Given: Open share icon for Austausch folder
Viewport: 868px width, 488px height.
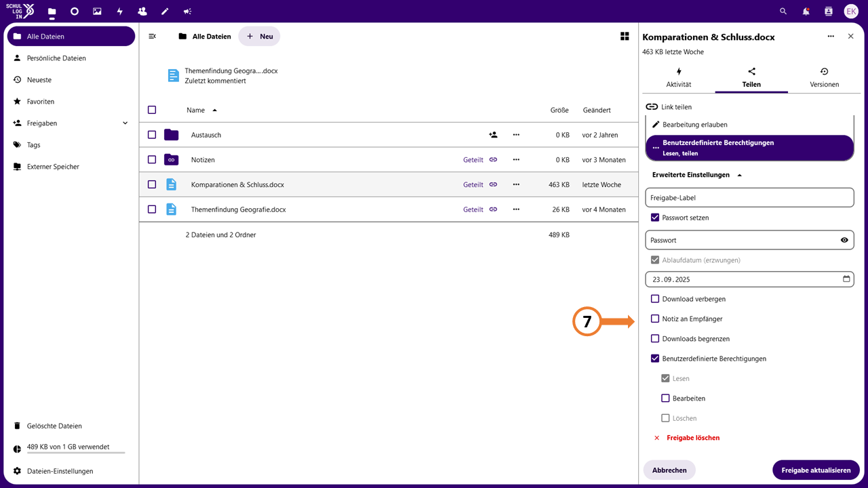Looking at the screenshot, I should click(x=493, y=135).
